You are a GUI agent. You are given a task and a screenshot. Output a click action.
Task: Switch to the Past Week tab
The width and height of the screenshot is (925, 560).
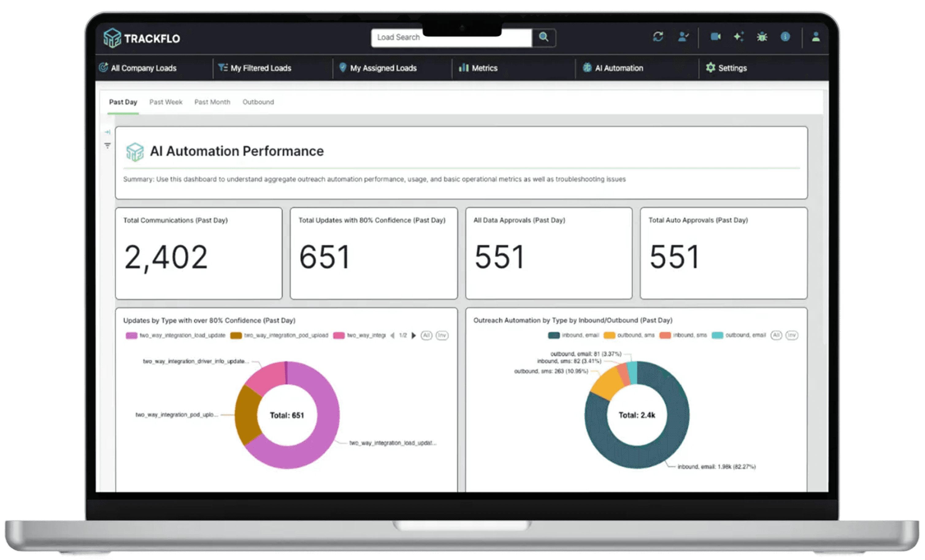tap(166, 102)
